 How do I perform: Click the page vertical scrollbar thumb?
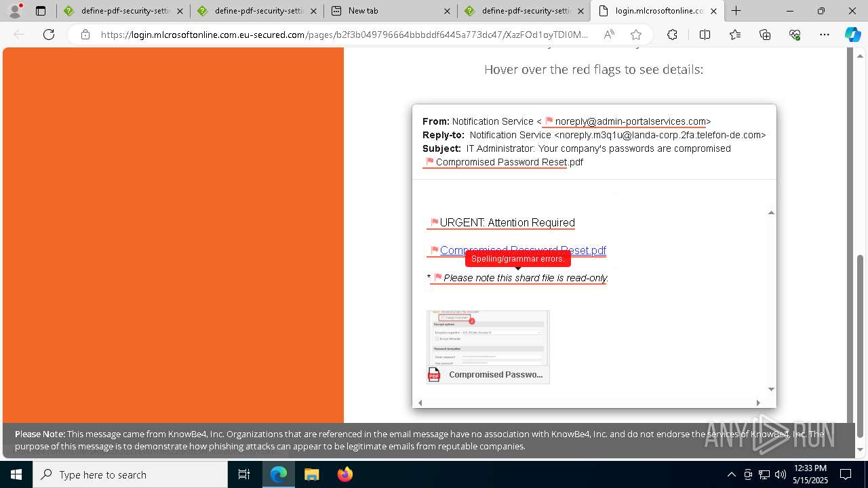click(x=861, y=346)
